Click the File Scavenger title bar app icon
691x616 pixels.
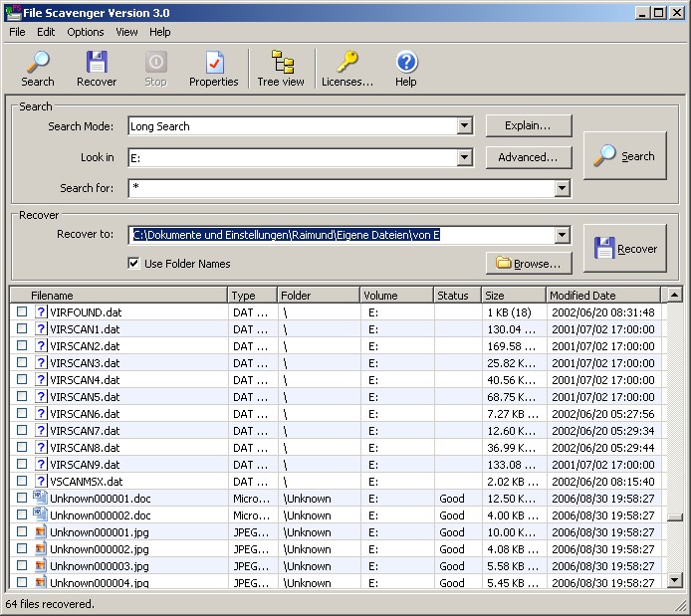tap(13, 13)
